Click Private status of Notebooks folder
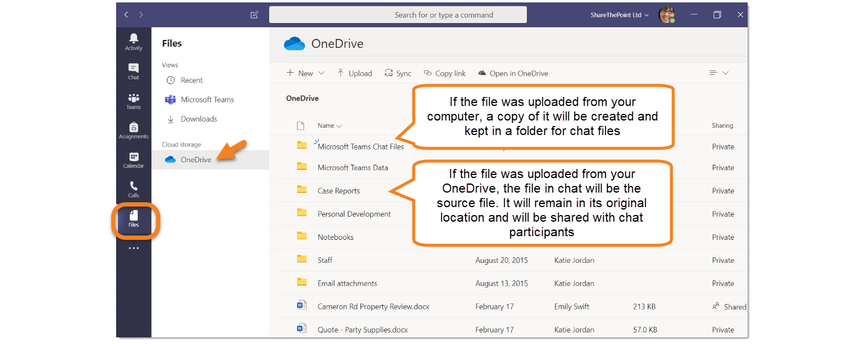Viewport: 868px width, 344px height. pos(723,237)
